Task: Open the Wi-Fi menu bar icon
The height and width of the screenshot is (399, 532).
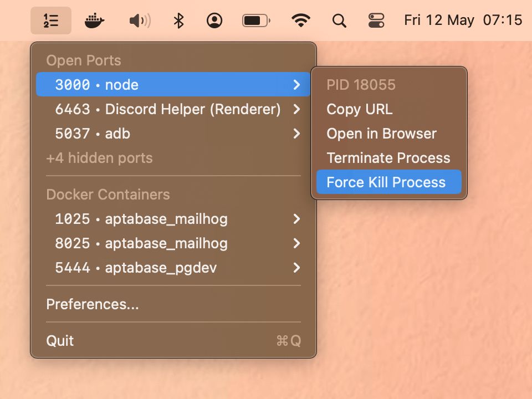Action: coord(300,20)
